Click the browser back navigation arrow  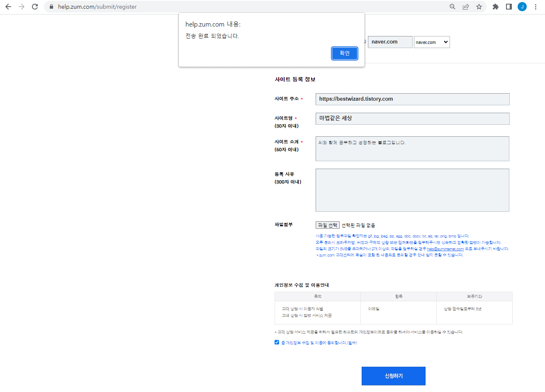tap(8, 7)
